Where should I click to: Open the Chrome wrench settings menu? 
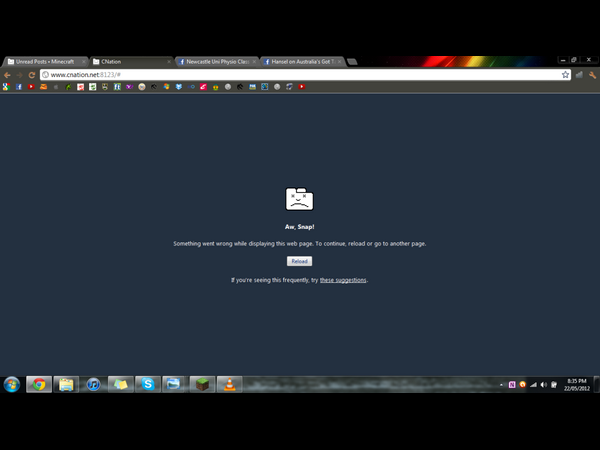[x=592, y=75]
